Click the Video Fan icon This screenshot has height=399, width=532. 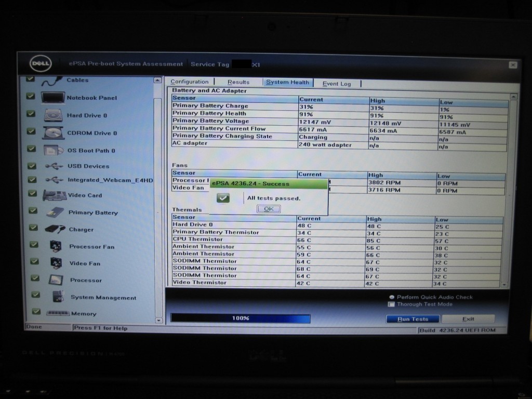pos(56,263)
